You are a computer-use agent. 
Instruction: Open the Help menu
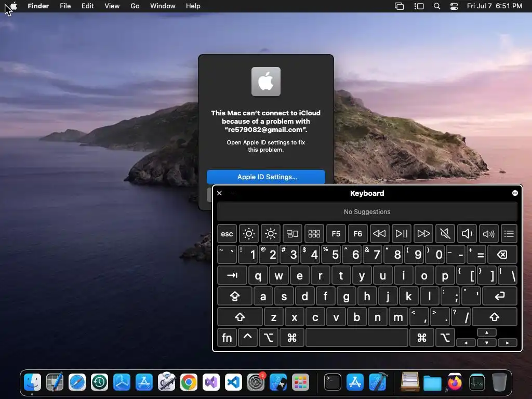(193, 6)
